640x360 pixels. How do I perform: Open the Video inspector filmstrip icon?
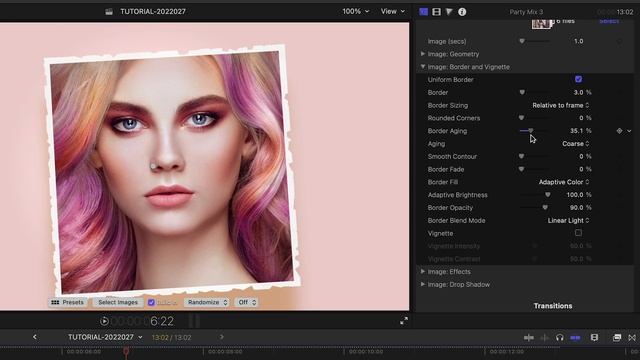pyautogui.click(x=436, y=12)
